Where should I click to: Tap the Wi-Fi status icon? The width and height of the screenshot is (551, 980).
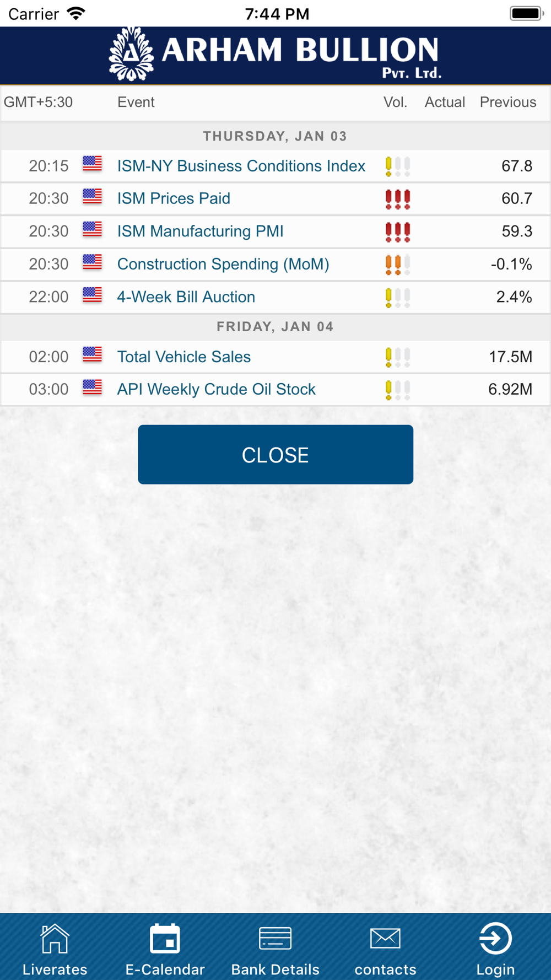(x=76, y=13)
